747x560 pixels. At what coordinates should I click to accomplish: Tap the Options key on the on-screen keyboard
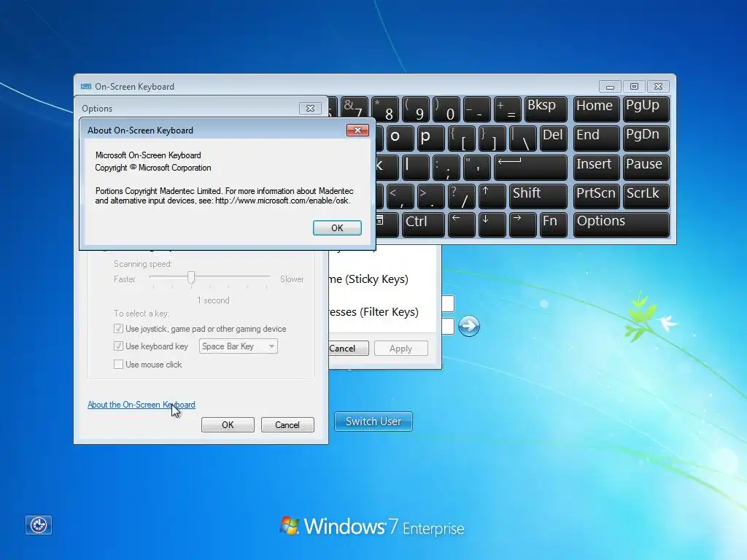tap(622, 225)
